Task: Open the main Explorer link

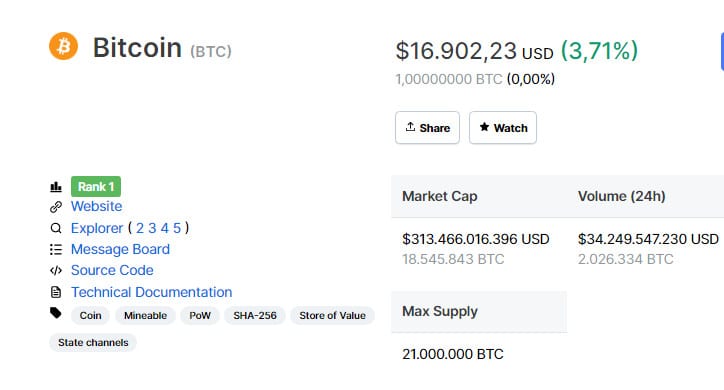Action: coord(97,228)
